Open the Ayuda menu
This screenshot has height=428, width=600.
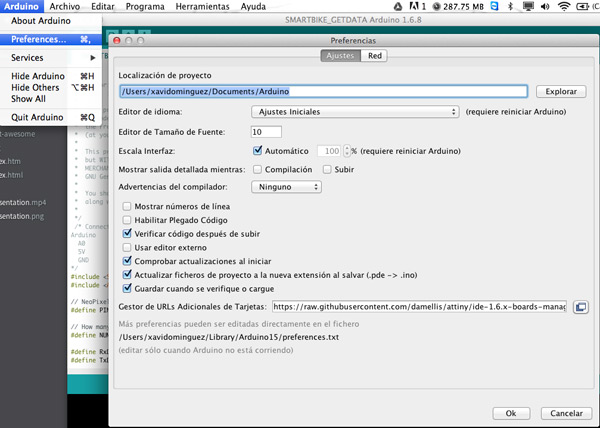(253, 7)
